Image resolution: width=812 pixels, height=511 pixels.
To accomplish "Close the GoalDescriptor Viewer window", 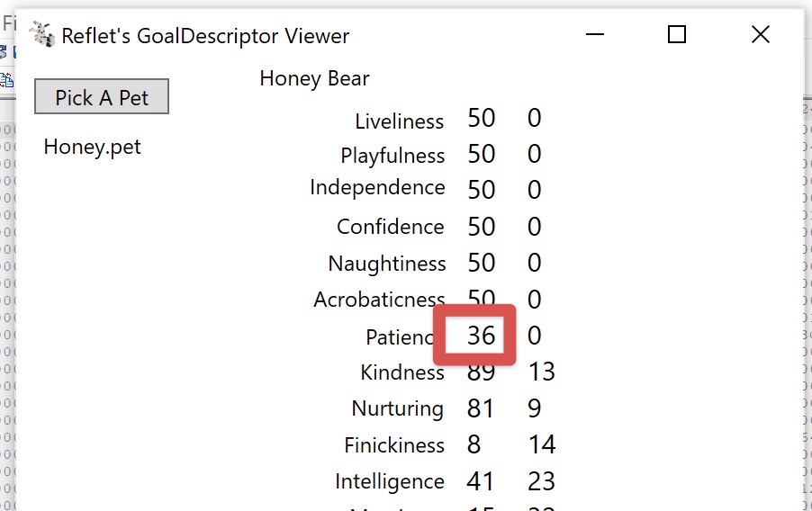I will [760, 35].
